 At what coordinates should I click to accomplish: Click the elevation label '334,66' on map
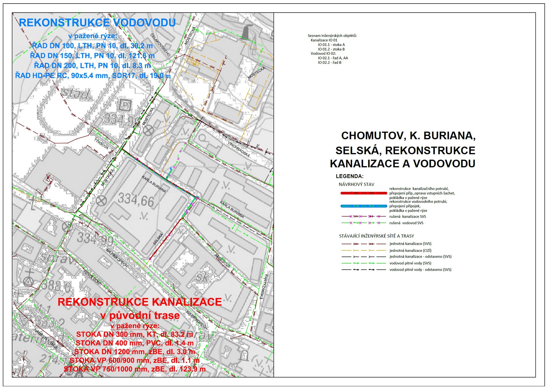click(x=136, y=200)
